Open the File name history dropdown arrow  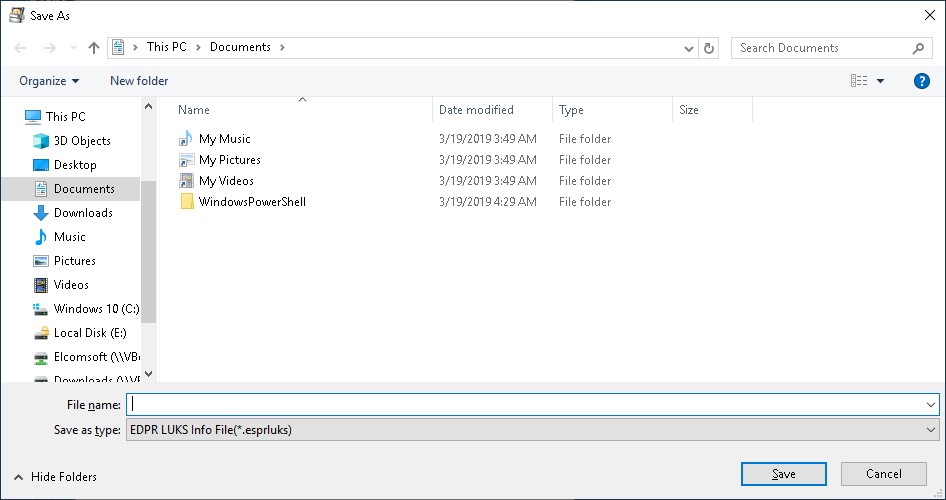(931, 405)
